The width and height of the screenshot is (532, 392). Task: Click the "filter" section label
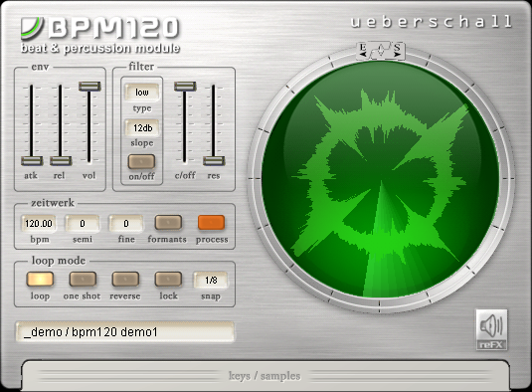pyautogui.click(x=141, y=67)
